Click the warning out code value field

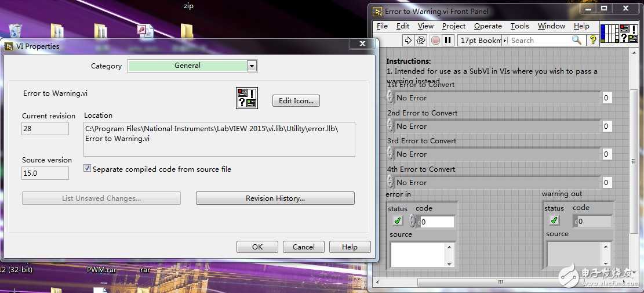[594, 222]
